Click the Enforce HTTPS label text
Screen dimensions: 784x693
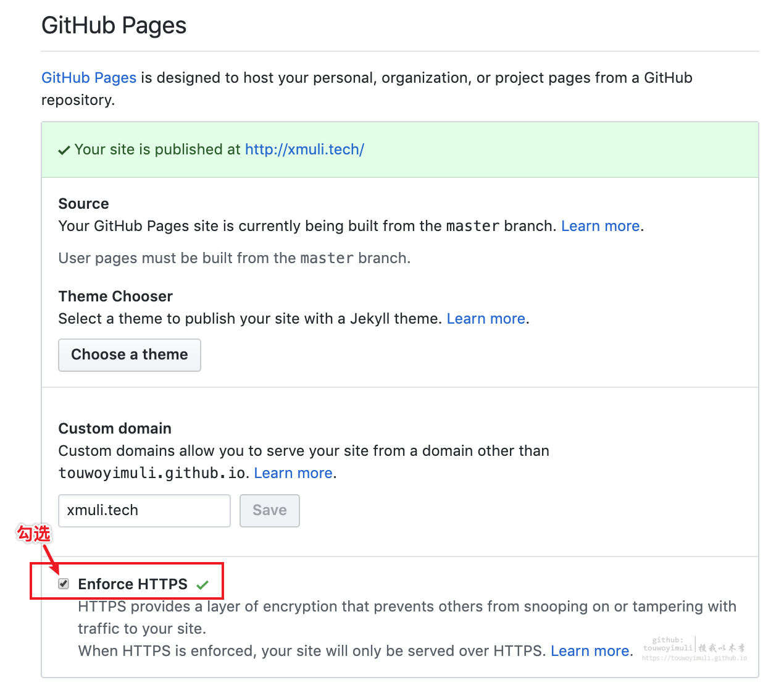tap(133, 584)
